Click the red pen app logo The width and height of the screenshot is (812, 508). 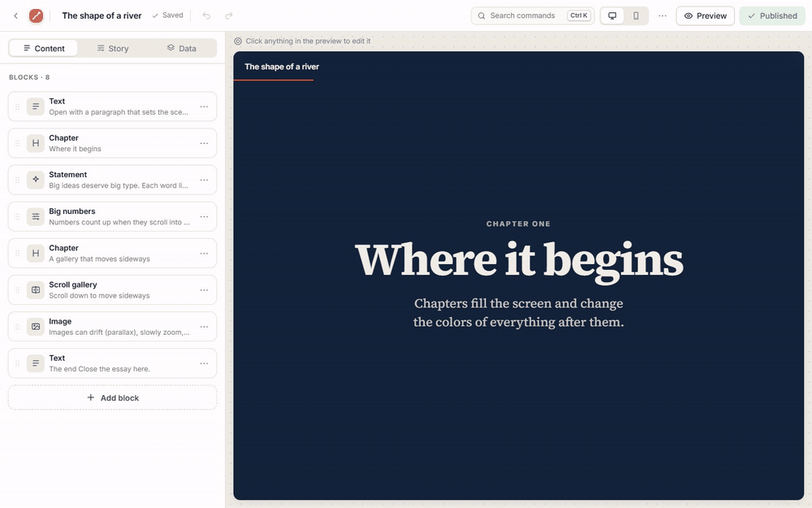click(x=36, y=15)
